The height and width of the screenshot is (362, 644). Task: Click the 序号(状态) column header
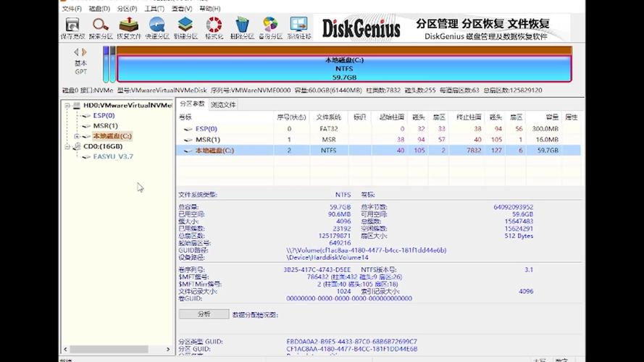point(292,117)
